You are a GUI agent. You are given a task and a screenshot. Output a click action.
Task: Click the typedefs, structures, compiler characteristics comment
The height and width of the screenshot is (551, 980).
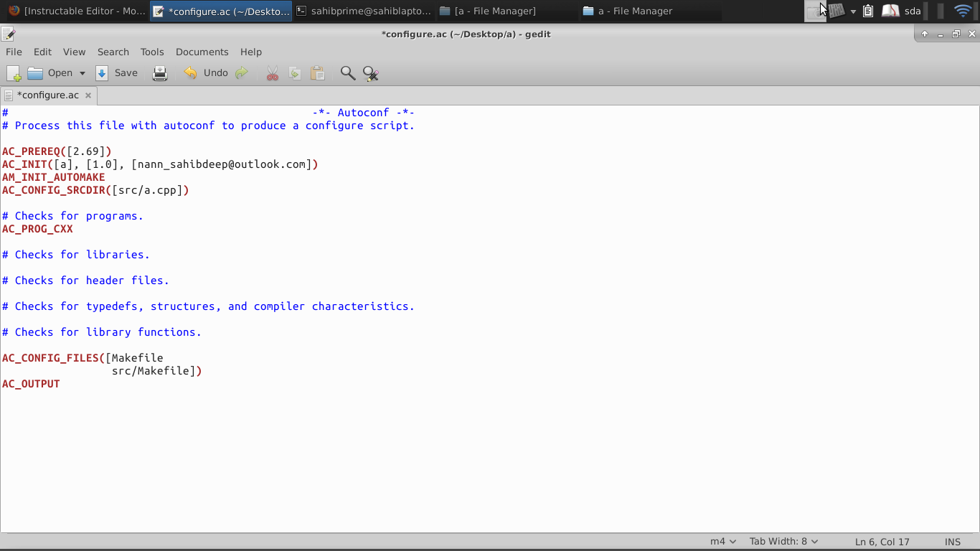click(208, 306)
